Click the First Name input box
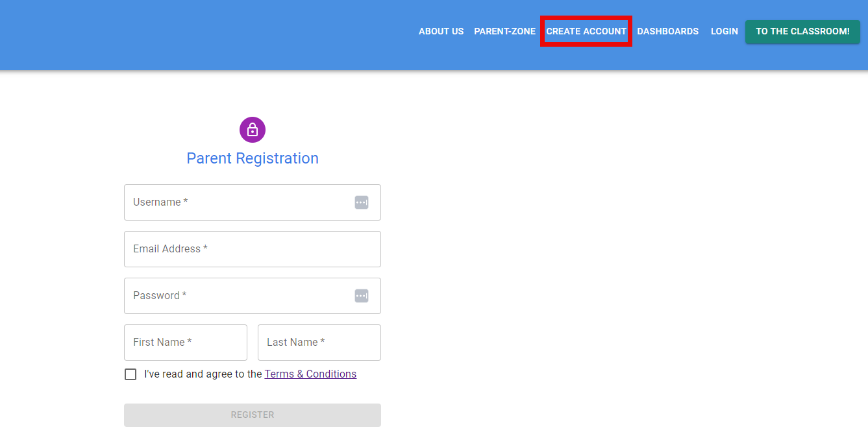 pos(186,343)
